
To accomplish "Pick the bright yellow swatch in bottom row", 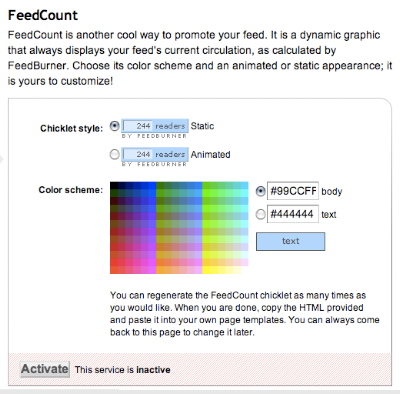I will pos(206,270).
